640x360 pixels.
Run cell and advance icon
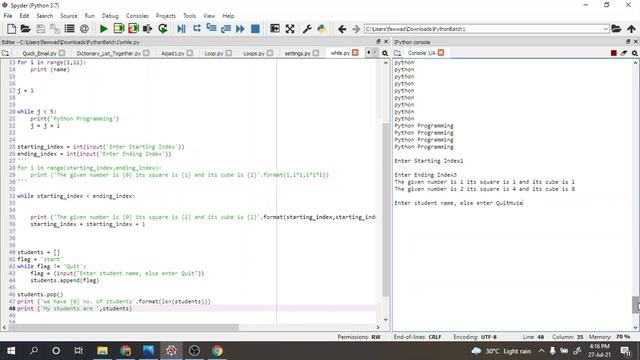(133, 29)
